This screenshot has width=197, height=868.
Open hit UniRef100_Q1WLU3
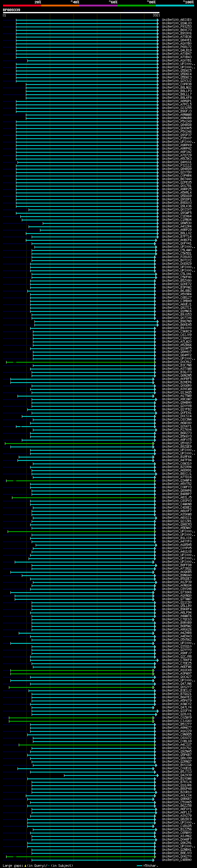pos(177,23)
